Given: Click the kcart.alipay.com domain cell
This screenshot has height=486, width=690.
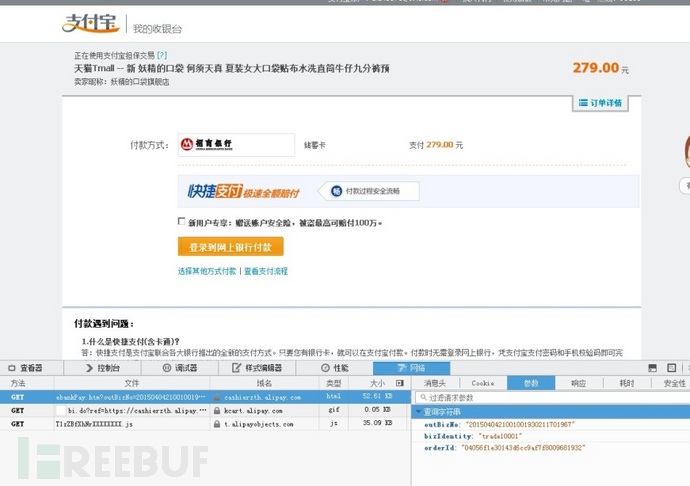Looking at the screenshot, I should click(264, 411).
